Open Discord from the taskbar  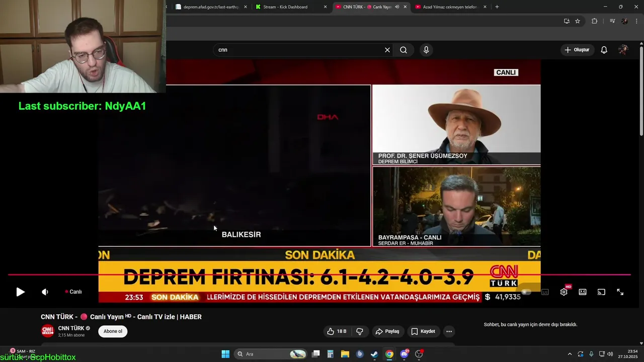point(404,354)
